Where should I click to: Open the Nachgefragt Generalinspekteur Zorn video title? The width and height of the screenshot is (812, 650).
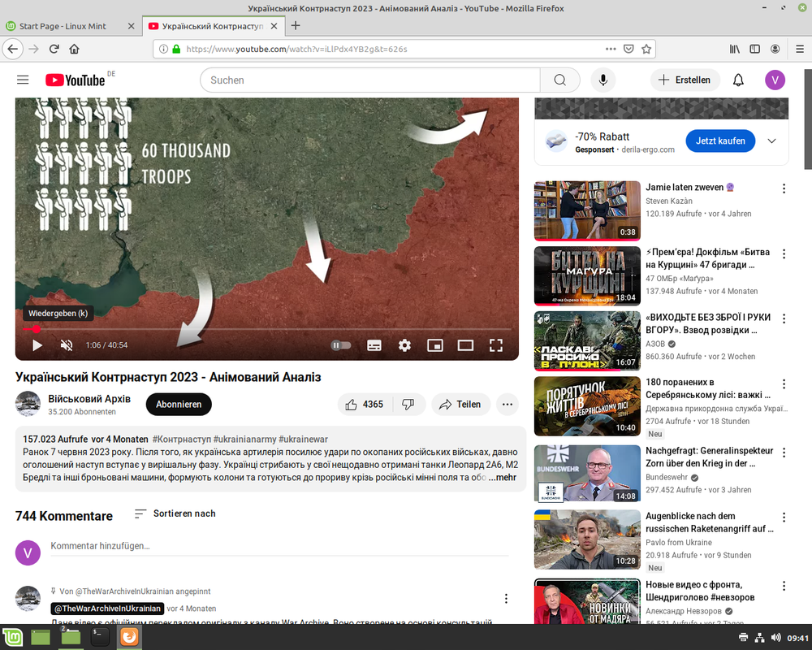pyautogui.click(x=709, y=457)
